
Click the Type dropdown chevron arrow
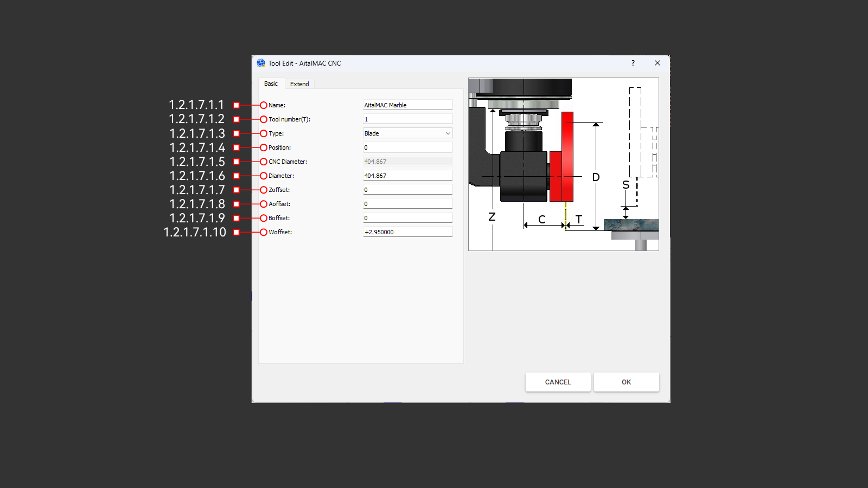coord(448,133)
